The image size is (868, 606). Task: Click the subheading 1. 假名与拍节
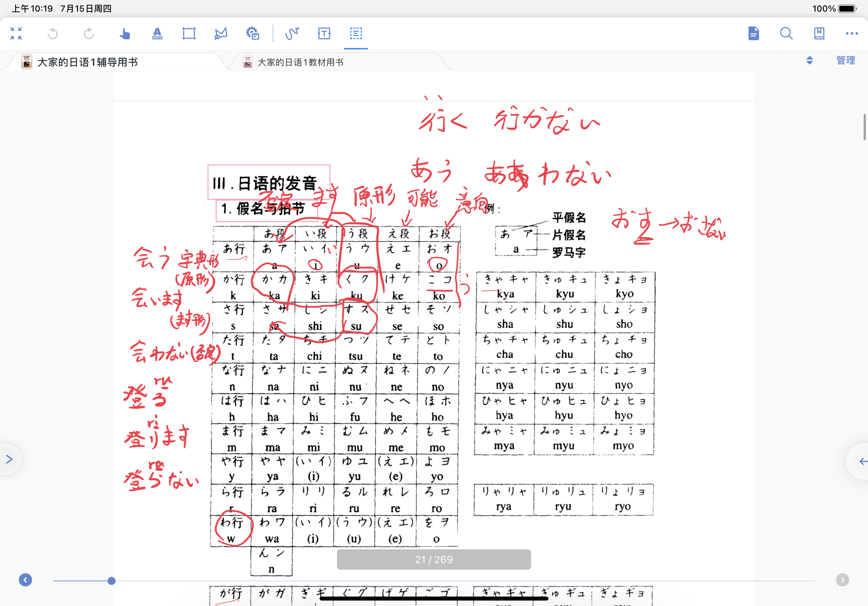pos(263,208)
